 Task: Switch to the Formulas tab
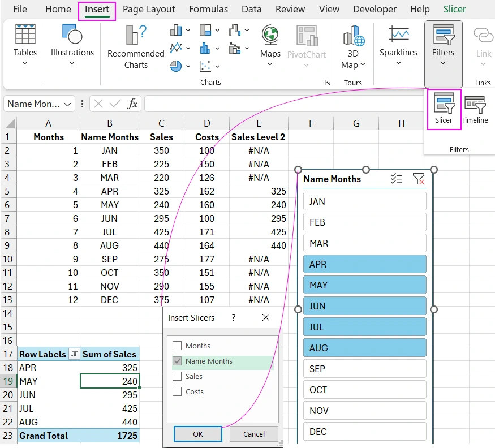tap(208, 9)
